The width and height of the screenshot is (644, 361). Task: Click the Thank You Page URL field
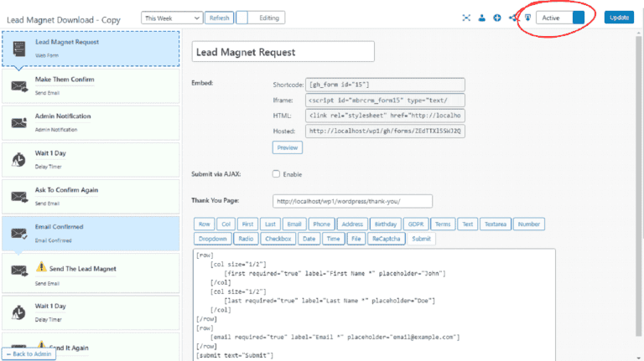pos(352,201)
